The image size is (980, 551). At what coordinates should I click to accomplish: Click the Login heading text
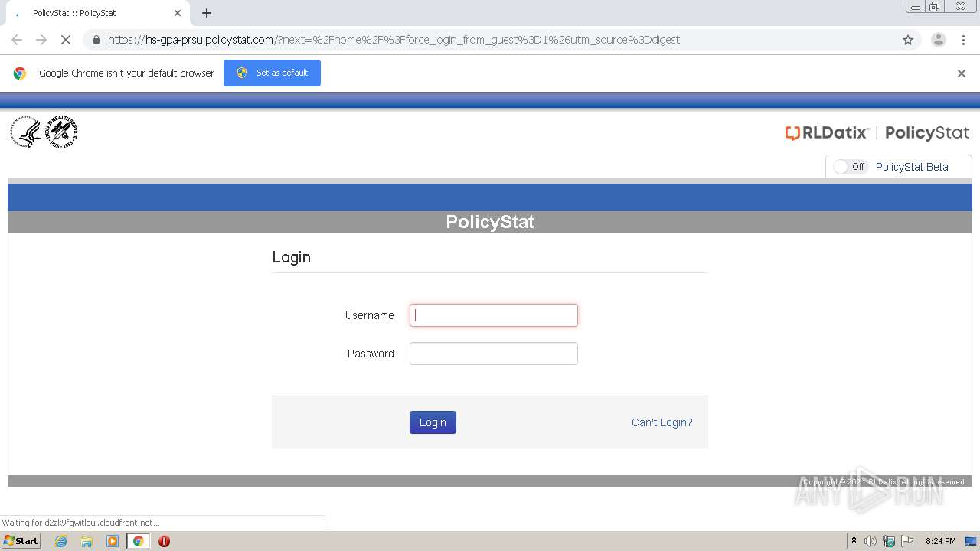point(291,257)
